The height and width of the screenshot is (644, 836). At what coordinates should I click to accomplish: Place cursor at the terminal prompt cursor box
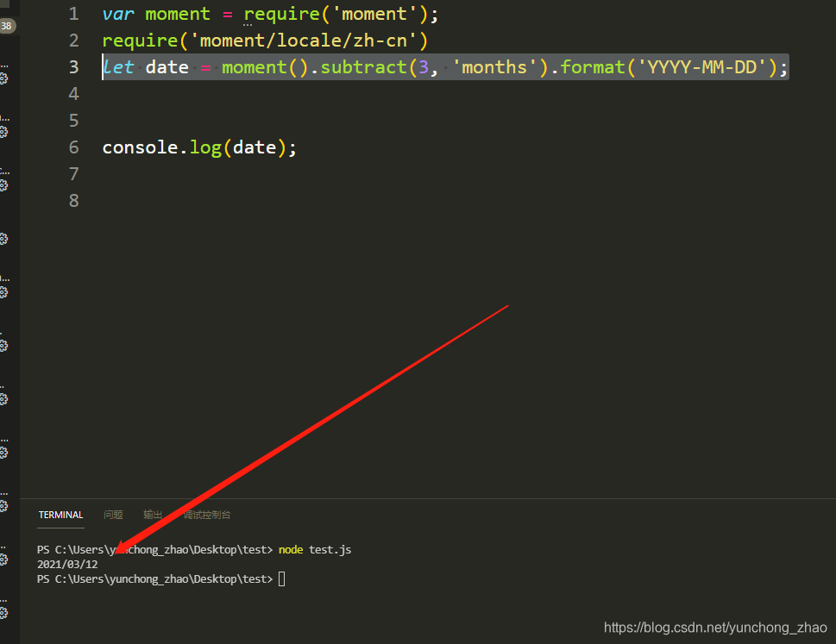point(281,579)
